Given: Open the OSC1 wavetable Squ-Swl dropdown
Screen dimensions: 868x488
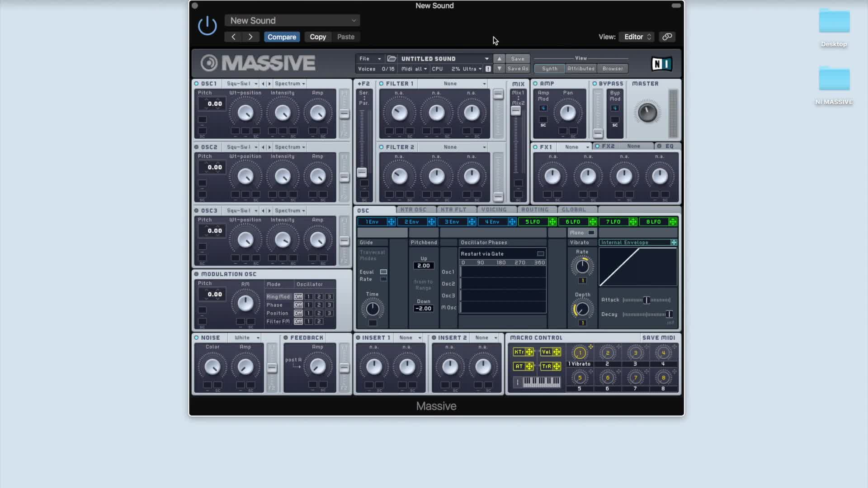Looking at the screenshot, I should [x=242, y=84].
